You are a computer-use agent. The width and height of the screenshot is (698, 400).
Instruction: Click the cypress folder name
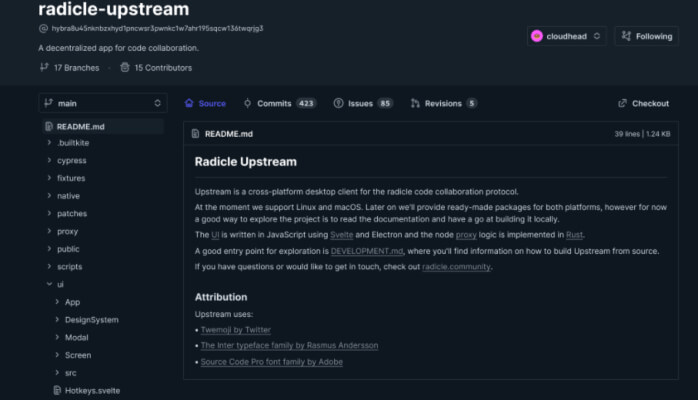72,160
